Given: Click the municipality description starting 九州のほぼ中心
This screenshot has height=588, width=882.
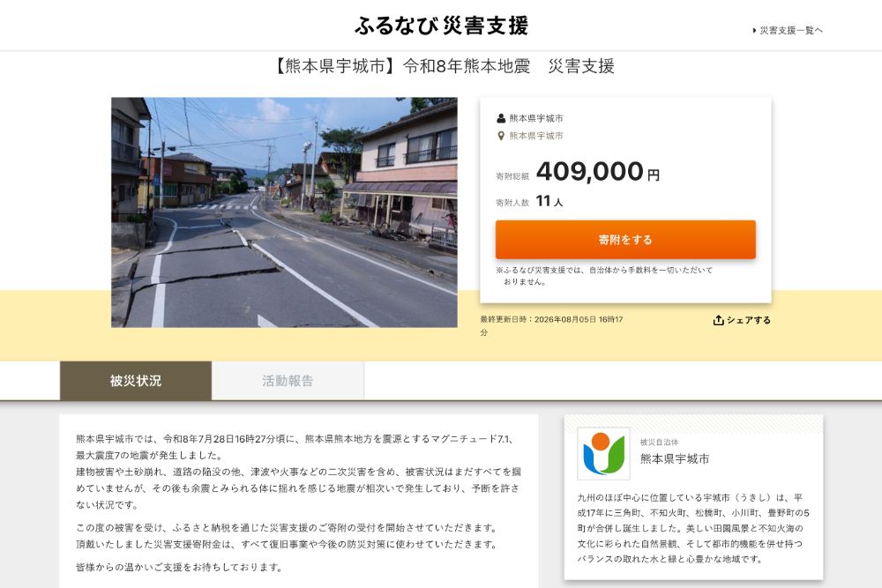Looking at the screenshot, I should pos(693,528).
